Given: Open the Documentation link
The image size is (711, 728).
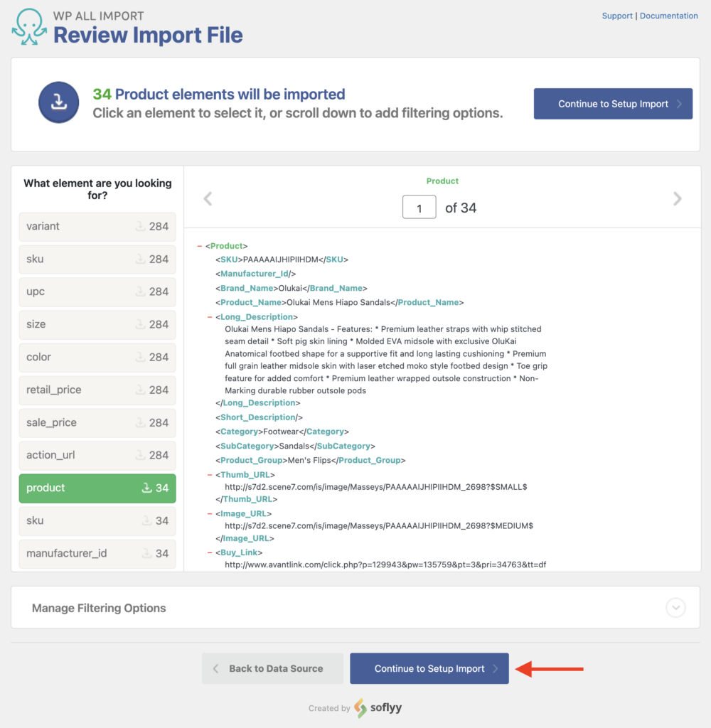Looking at the screenshot, I should point(668,16).
